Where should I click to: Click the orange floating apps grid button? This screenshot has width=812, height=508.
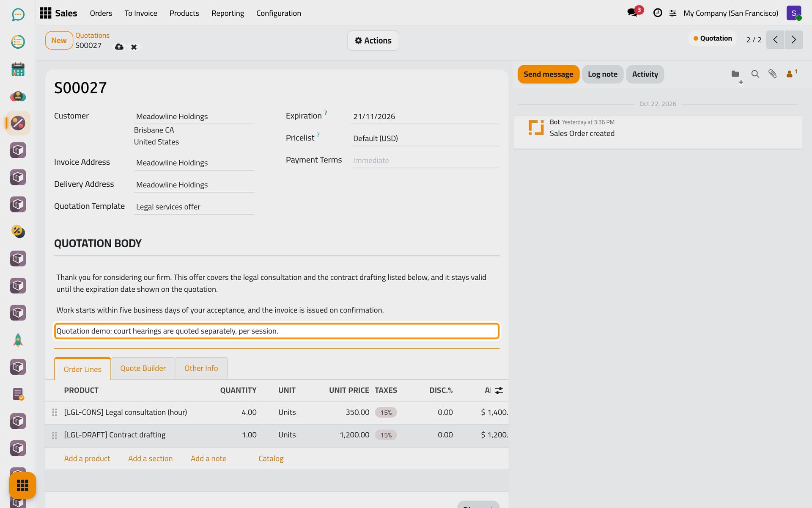tap(22, 485)
